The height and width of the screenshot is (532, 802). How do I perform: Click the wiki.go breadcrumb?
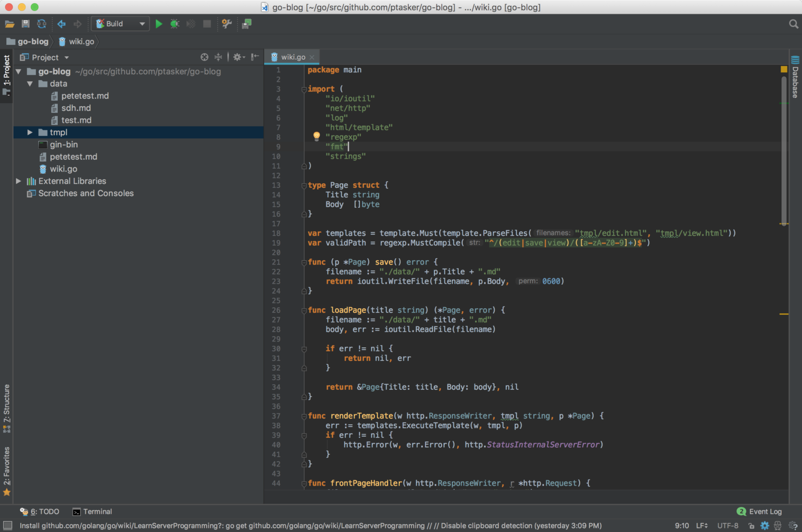pyautogui.click(x=77, y=42)
